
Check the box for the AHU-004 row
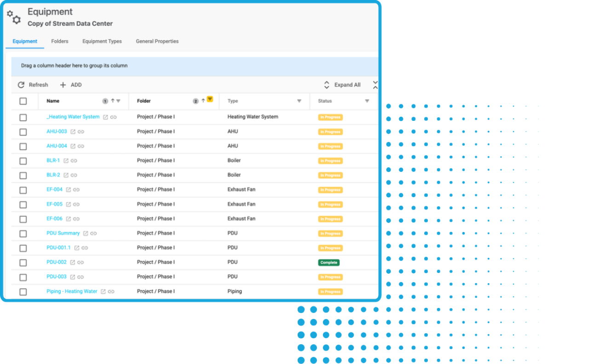click(23, 147)
